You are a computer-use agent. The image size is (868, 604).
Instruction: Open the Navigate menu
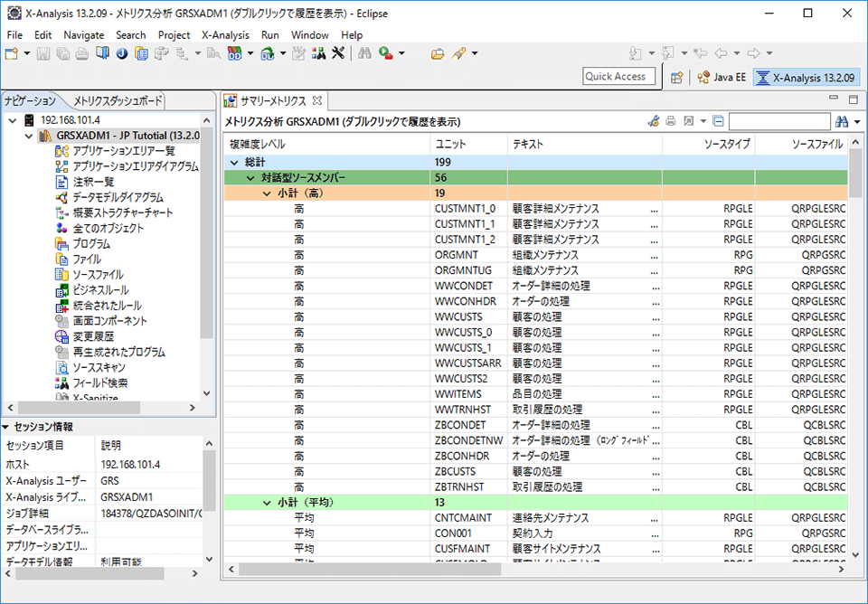pos(83,35)
